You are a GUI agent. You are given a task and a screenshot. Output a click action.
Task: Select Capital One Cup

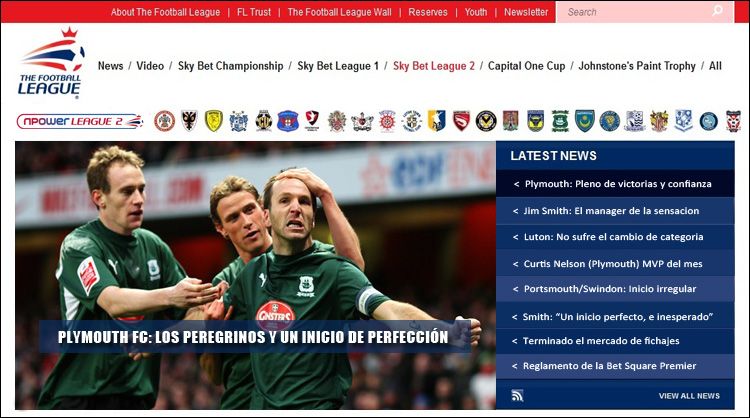click(x=527, y=66)
